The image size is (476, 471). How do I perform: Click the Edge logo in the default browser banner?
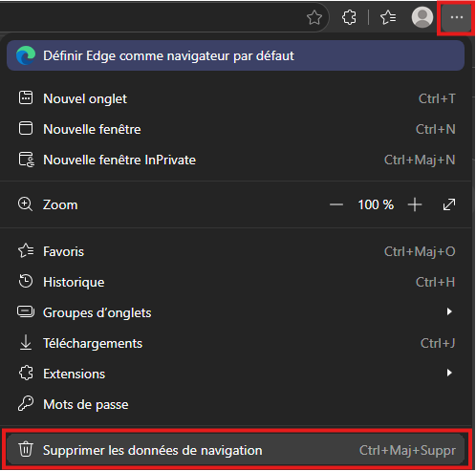pyautogui.click(x=26, y=55)
